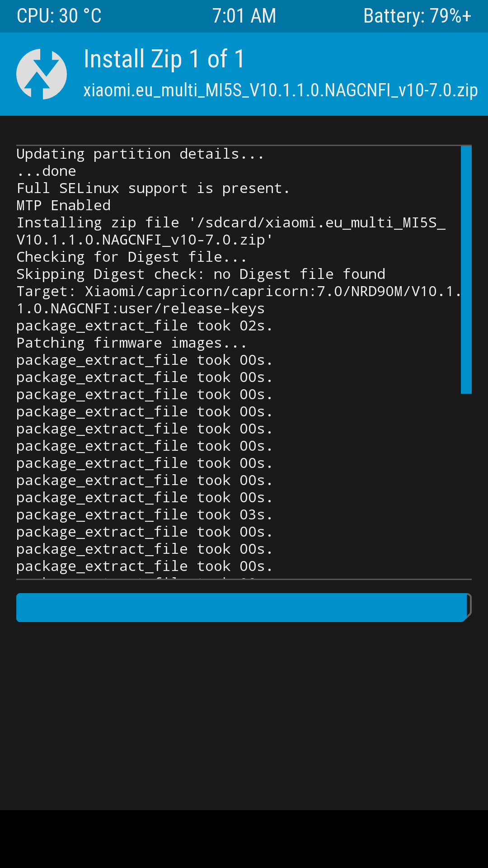This screenshot has width=488, height=868.
Task: Tap the NAGCNFI:user/release-keys log line
Action: (x=141, y=309)
